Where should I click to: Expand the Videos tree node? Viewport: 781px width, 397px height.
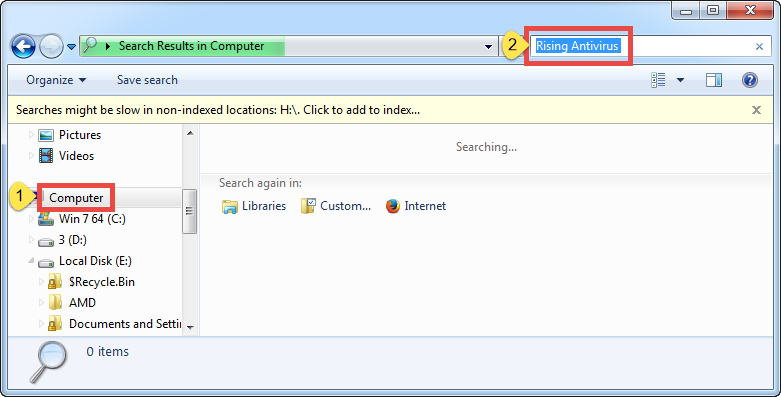(x=31, y=156)
